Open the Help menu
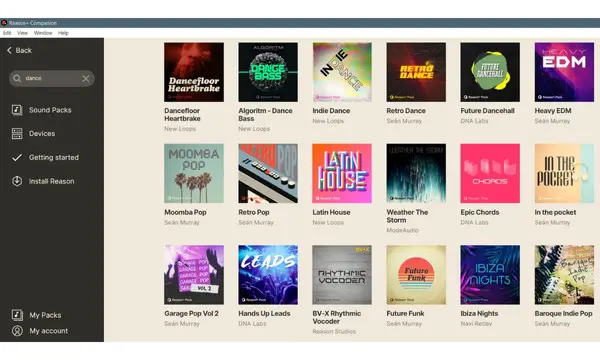600x360 pixels. (x=63, y=33)
